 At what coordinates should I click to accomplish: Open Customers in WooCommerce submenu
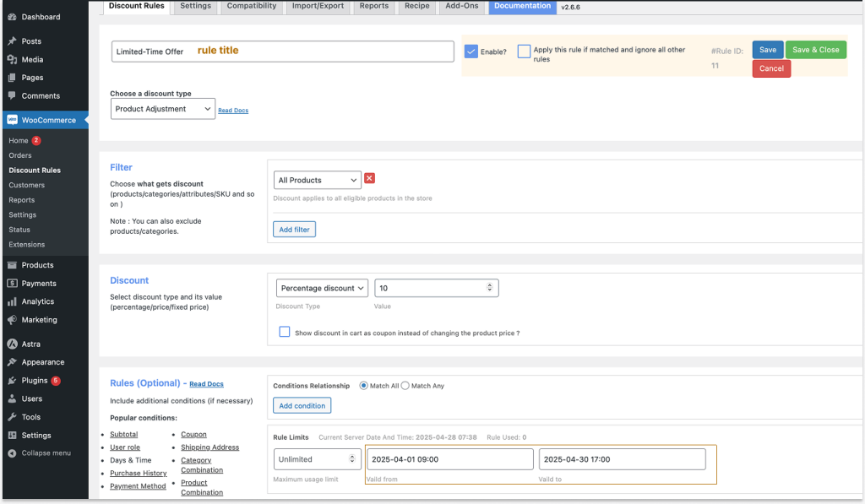pos(26,185)
